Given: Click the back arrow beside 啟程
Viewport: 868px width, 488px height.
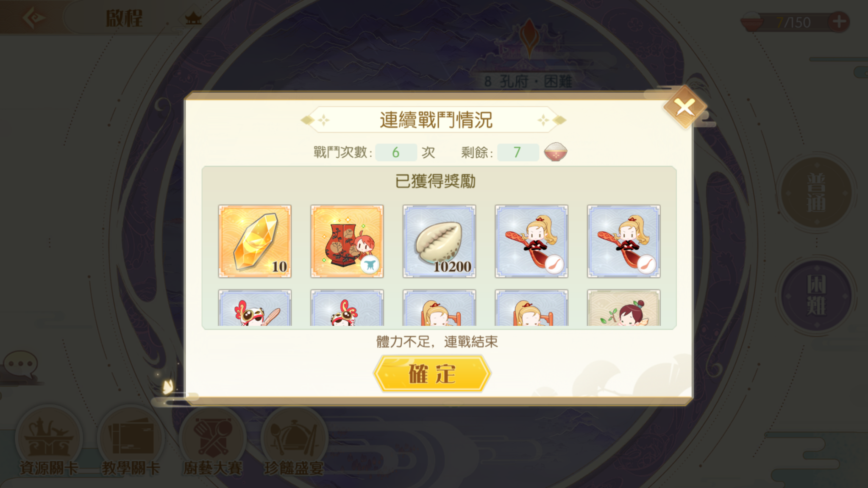Looking at the screenshot, I should pos(34,18).
